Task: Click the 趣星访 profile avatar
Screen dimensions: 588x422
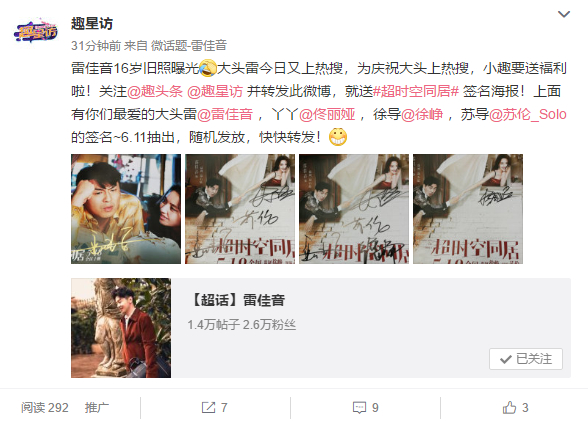Action: coord(35,30)
